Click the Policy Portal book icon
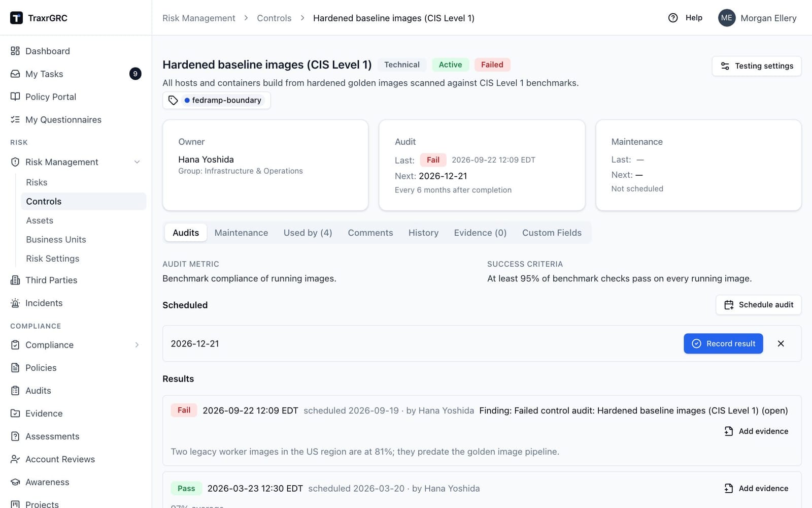The width and height of the screenshot is (812, 508). pyautogui.click(x=15, y=97)
